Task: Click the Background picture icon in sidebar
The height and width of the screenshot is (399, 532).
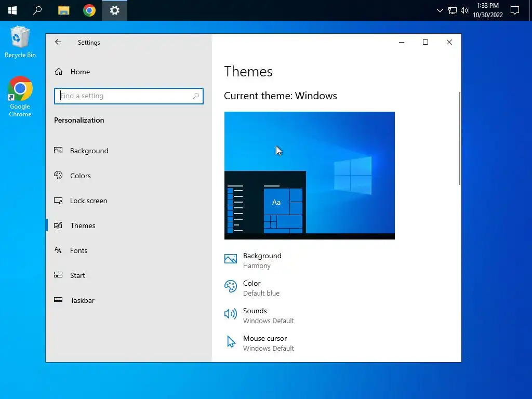Action: pyautogui.click(x=58, y=150)
